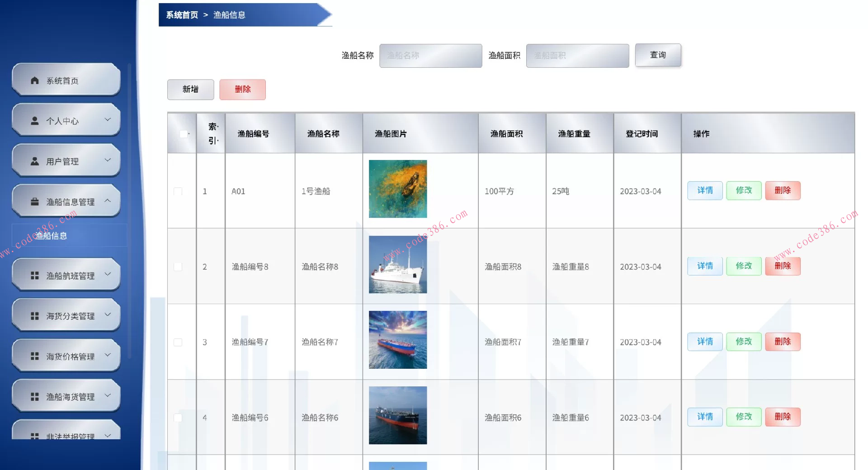Check the checkbox for vessel A01
The height and width of the screenshot is (470, 868).
coord(177,191)
